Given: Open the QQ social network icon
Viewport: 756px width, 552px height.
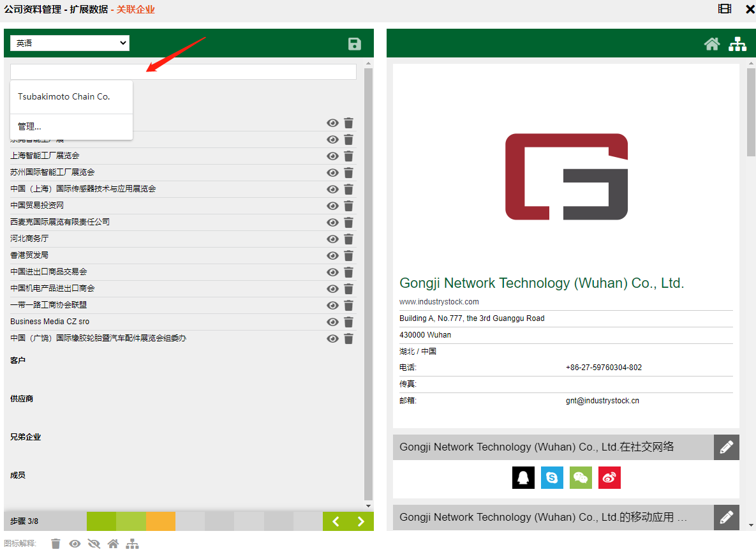Looking at the screenshot, I should tap(523, 477).
